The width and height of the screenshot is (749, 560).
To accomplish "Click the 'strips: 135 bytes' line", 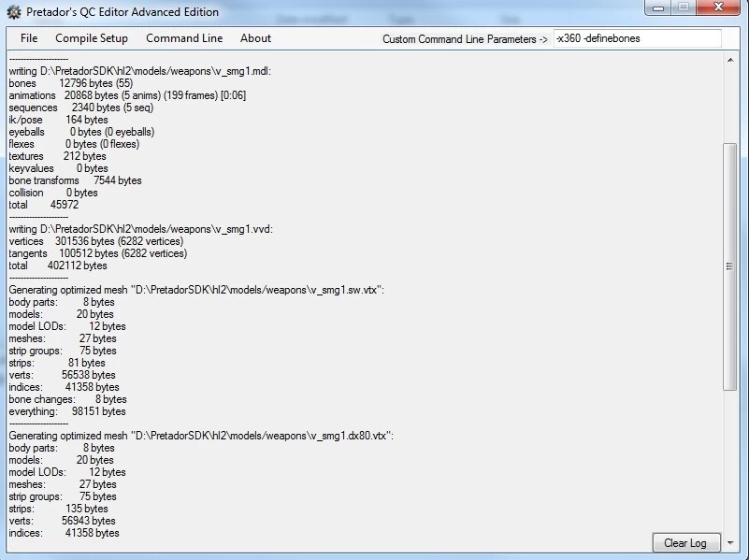I will 58,509.
